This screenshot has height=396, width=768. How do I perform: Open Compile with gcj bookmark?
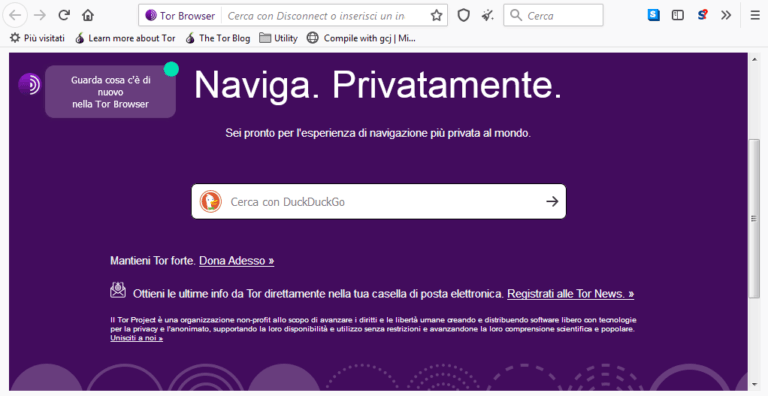pyautogui.click(x=361, y=38)
